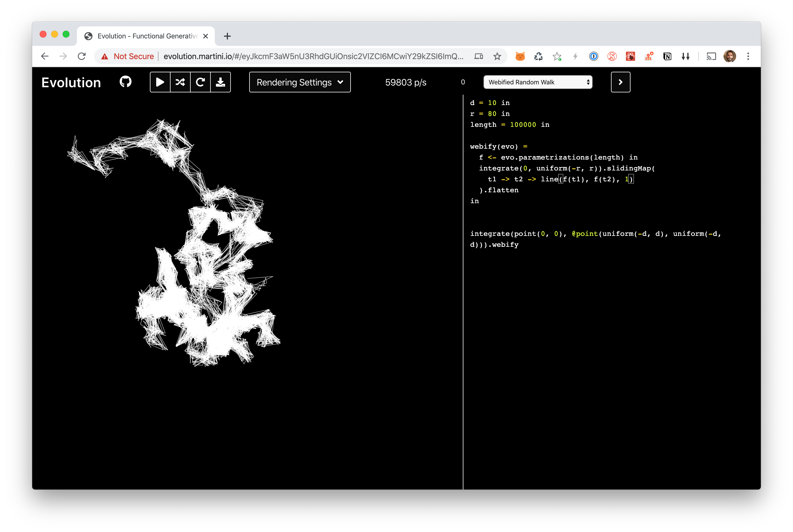Click the Notion extension icon
This screenshot has width=793, height=532.
click(x=667, y=56)
